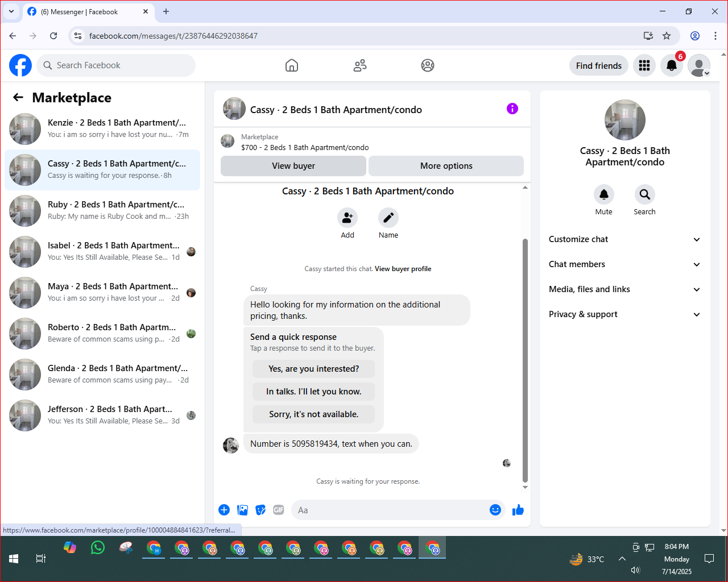Open the Glenda conversation
Image resolution: width=728 pixels, height=582 pixels.
(102, 375)
